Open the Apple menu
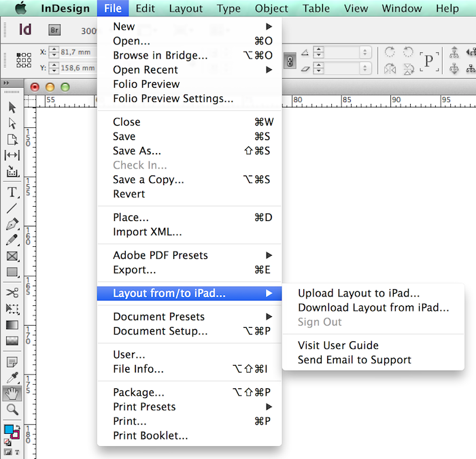The height and width of the screenshot is (459, 476). 20,8
